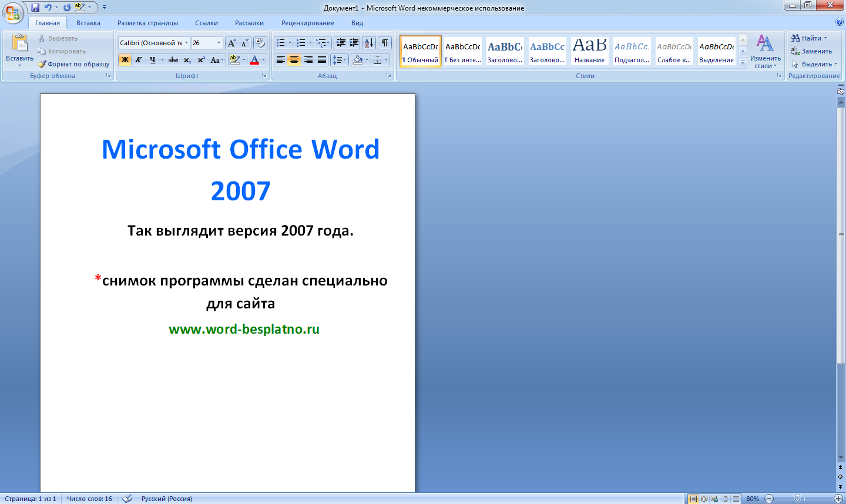This screenshot has height=504, width=846.
Task: Toggle strikethrough abc formatting
Action: tap(173, 60)
